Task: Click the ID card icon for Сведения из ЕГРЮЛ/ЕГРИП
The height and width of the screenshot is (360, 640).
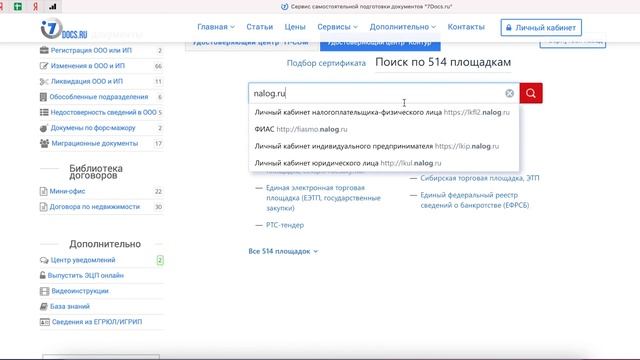Action: (x=44, y=322)
